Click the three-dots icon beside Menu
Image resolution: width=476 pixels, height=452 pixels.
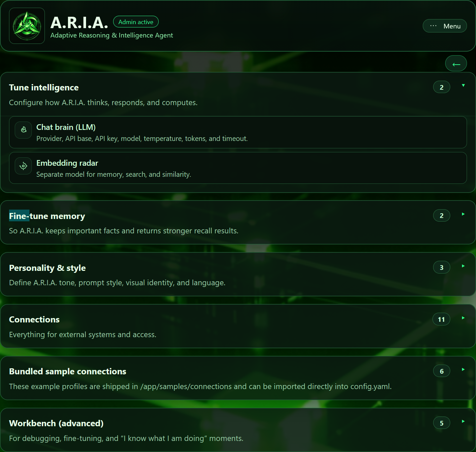pyautogui.click(x=433, y=26)
